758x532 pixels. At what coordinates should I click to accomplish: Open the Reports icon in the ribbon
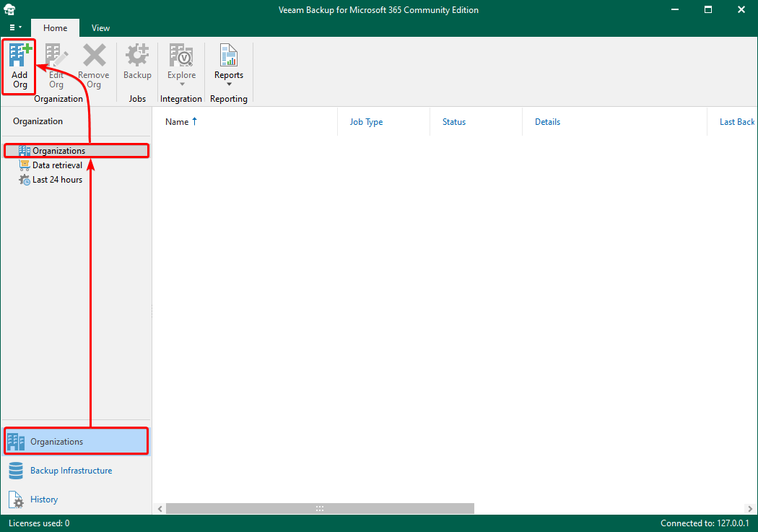click(229, 55)
